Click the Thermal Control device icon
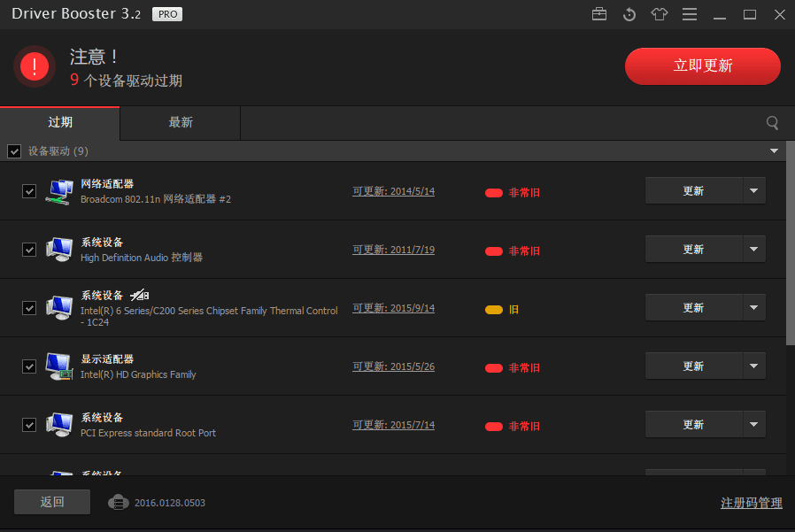This screenshot has height=532, width=795. [x=59, y=308]
